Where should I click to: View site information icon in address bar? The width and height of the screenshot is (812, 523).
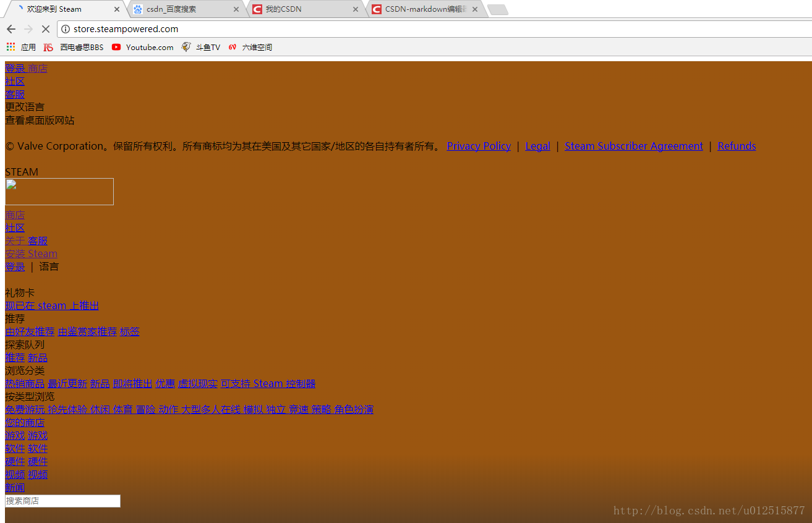coord(65,29)
